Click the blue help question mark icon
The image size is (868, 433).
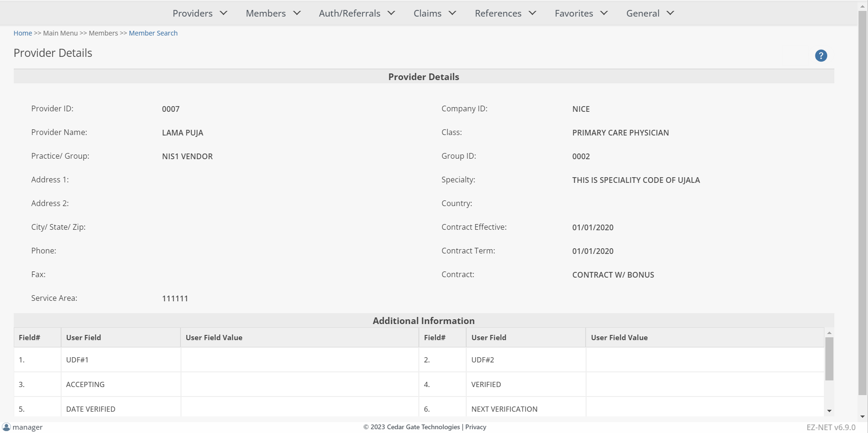[x=821, y=56]
